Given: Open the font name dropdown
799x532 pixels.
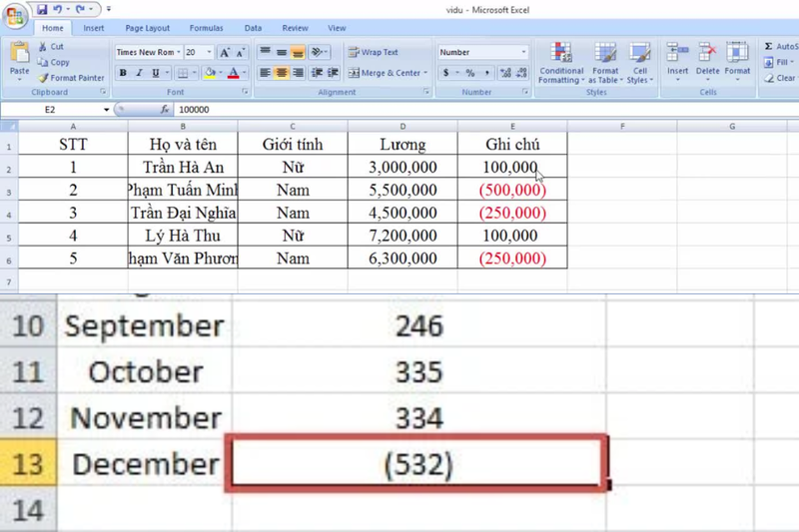Looking at the screenshot, I should click(x=179, y=52).
